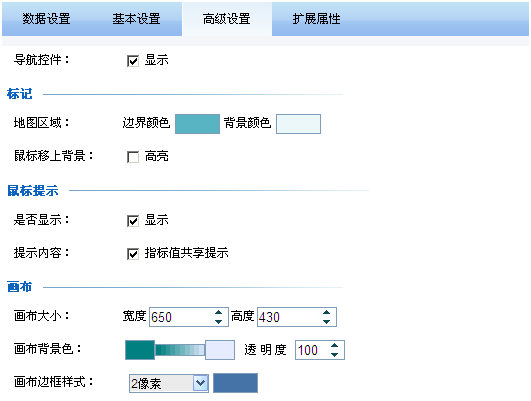This screenshot has height=401, width=531.
Task: Open 画布边框样式 dropdown arrow
Action: [x=201, y=383]
